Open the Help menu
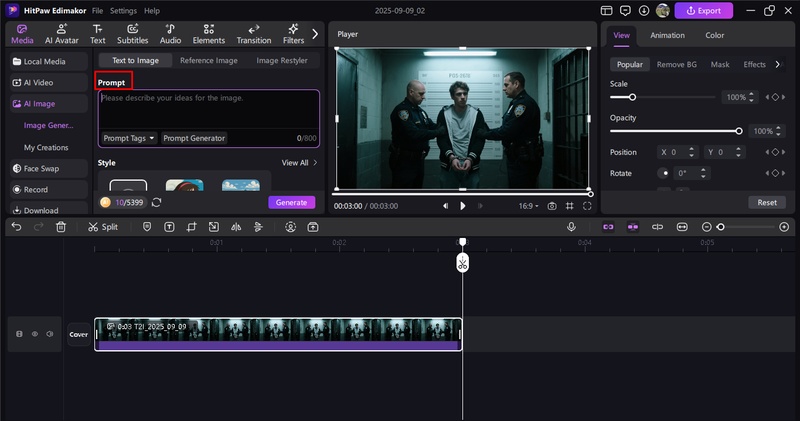 152,11
